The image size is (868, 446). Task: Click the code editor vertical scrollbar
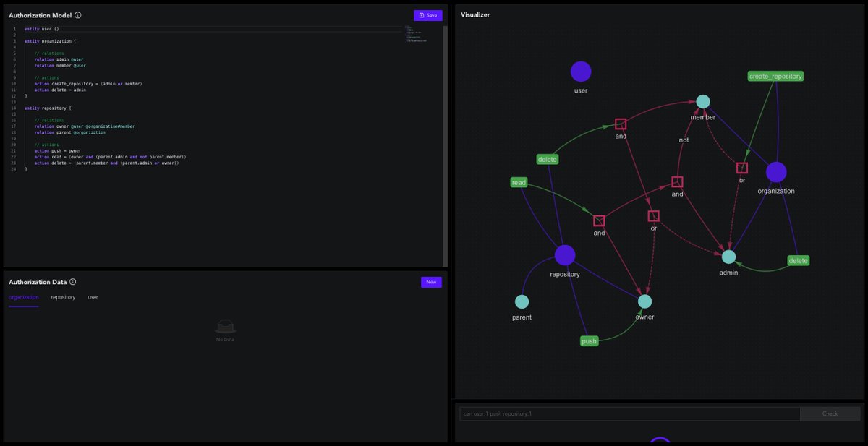[444, 146]
